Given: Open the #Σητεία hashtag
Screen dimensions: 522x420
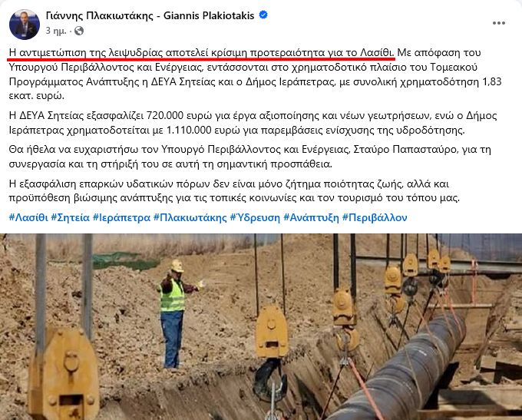Looking at the screenshot, I should 71,217.
